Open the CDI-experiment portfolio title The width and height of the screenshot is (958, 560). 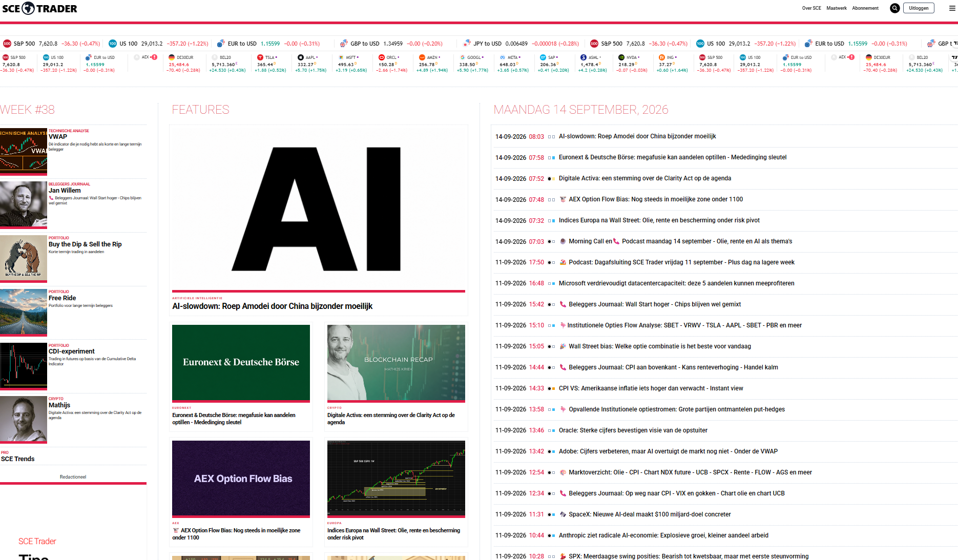72,351
